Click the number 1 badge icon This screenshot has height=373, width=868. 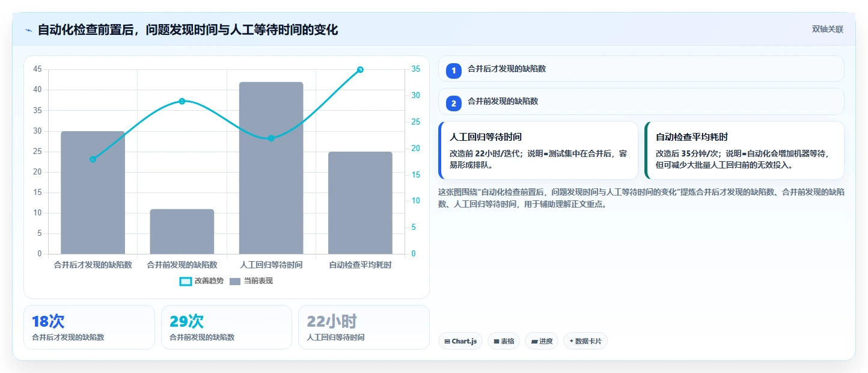pos(454,71)
